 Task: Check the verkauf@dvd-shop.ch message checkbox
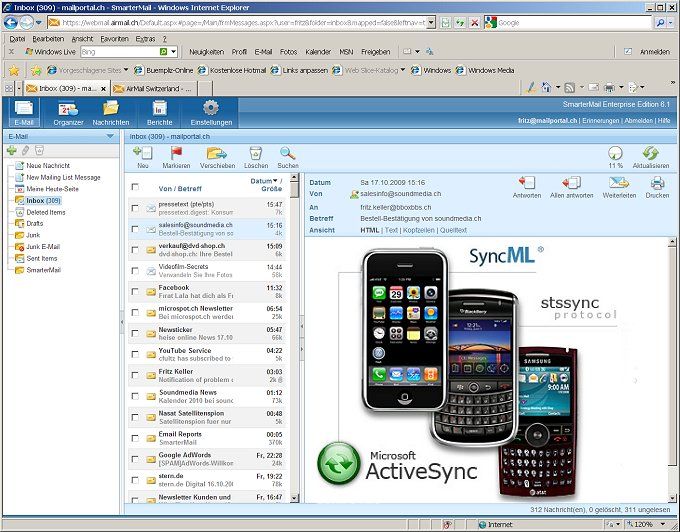135,250
